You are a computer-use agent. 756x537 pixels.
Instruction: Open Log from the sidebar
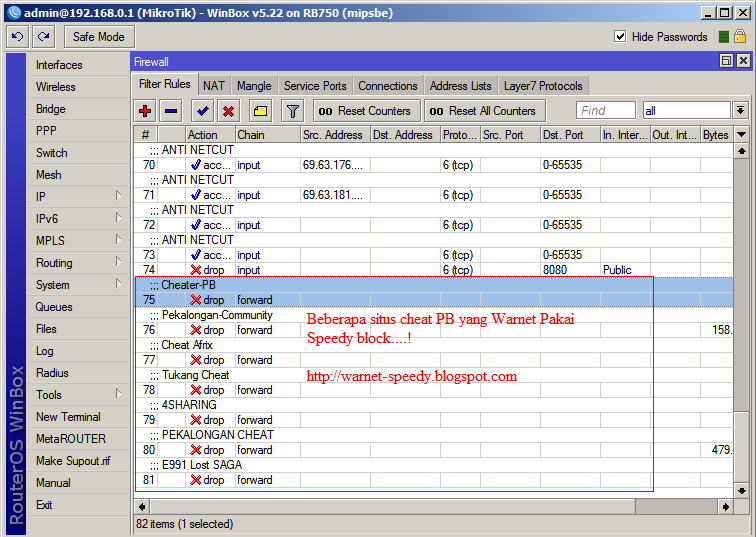click(x=78, y=351)
